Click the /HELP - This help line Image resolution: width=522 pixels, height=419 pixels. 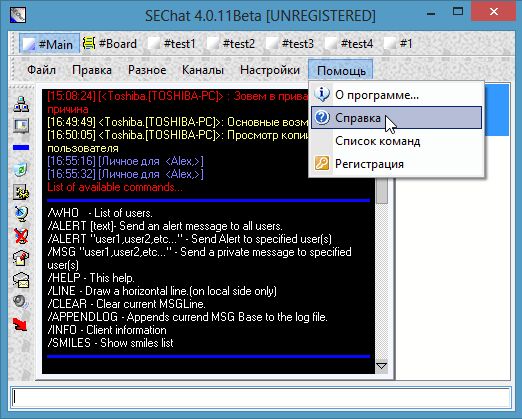point(91,278)
